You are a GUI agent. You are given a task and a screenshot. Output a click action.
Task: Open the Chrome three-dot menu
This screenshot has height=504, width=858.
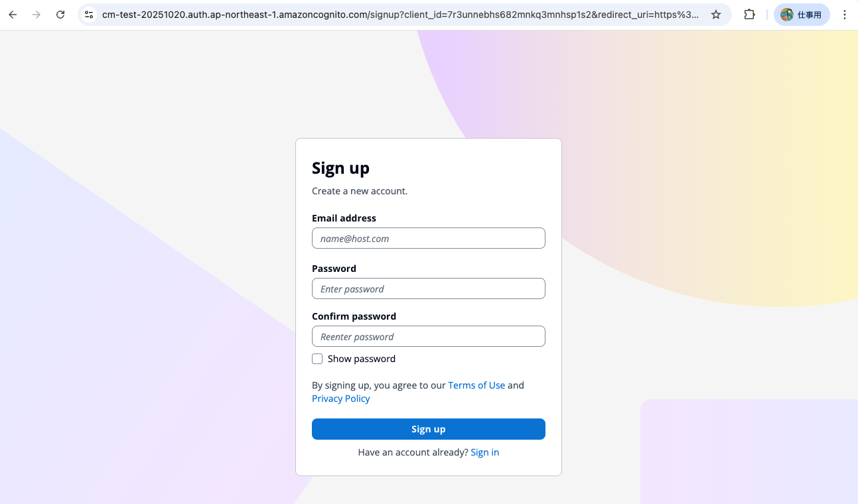tap(844, 15)
